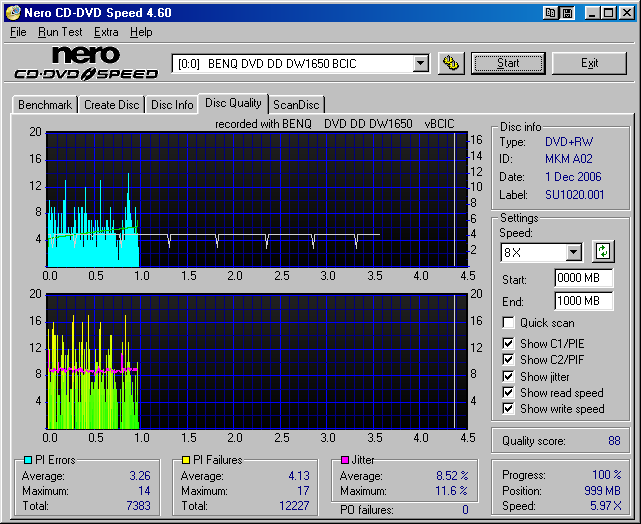Expand the 8X speed dropdown
641x524 pixels.
pyautogui.click(x=573, y=252)
